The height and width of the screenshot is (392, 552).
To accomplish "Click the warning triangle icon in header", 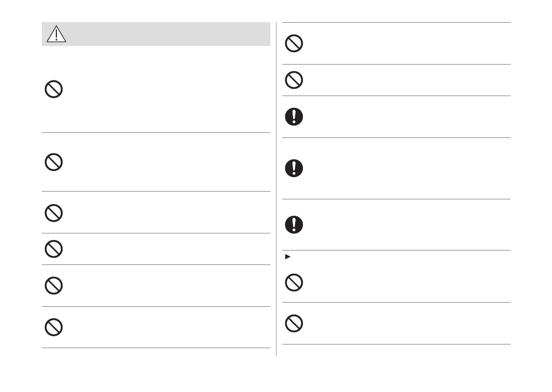I will pyautogui.click(x=56, y=34).
